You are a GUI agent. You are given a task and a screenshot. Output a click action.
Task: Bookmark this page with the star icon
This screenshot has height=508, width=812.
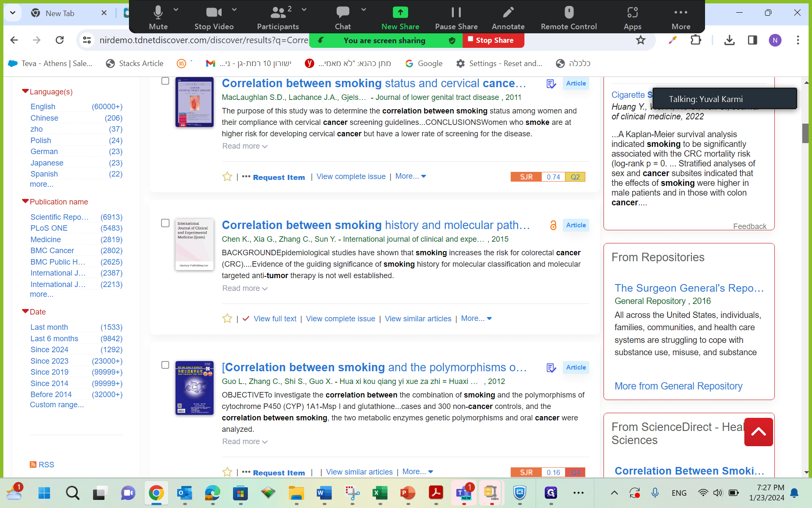[641, 40]
